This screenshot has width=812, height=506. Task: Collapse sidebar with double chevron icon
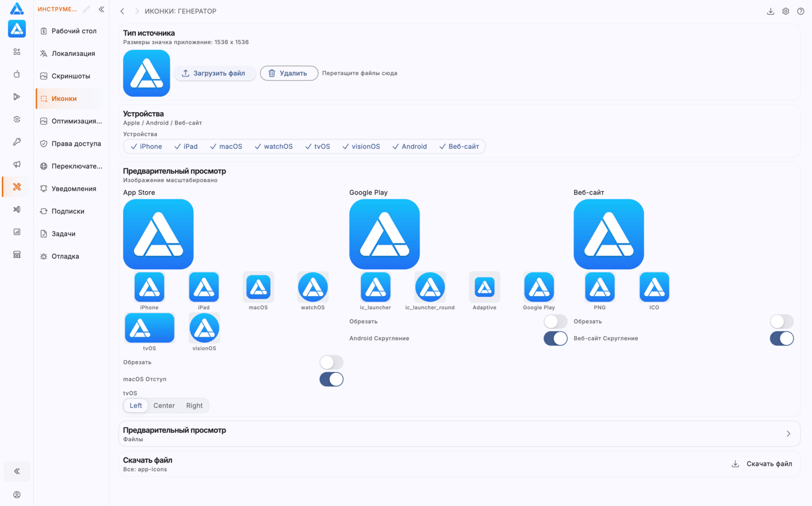[101, 9]
